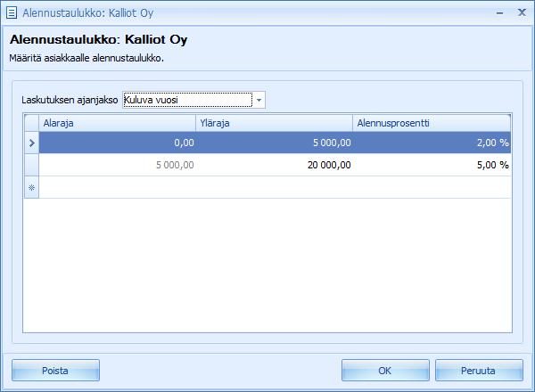Select the Yläraja cell showing 5 000,00

point(274,143)
